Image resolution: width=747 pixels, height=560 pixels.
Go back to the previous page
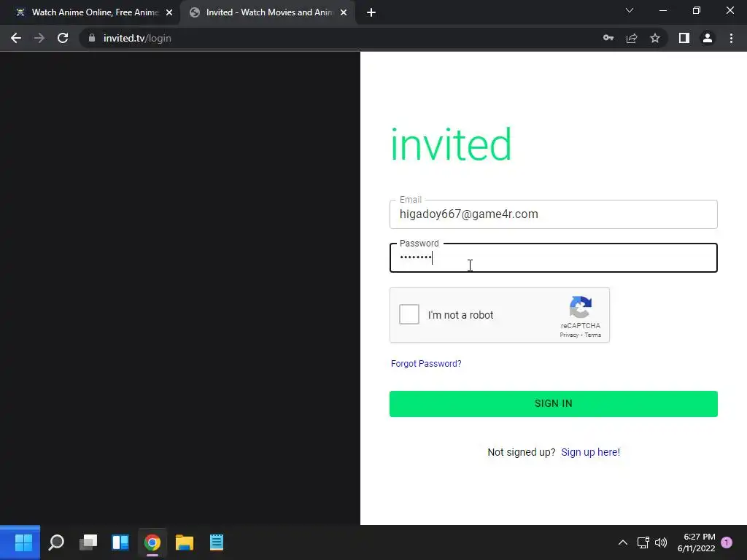point(16,38)
